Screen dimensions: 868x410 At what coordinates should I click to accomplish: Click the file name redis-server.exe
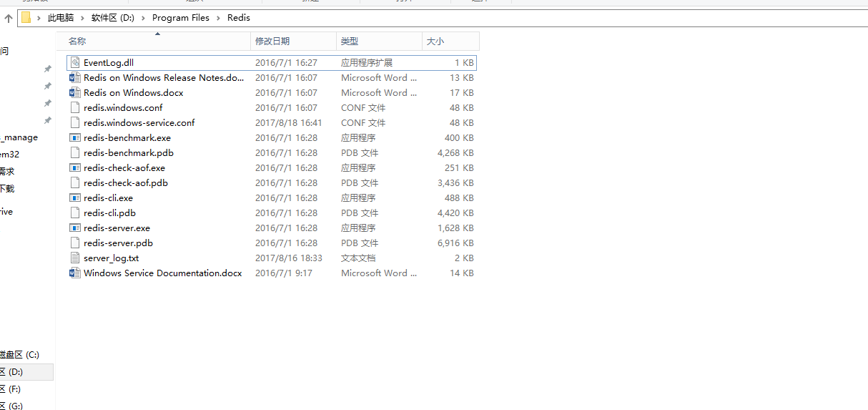tap(117, 228)
